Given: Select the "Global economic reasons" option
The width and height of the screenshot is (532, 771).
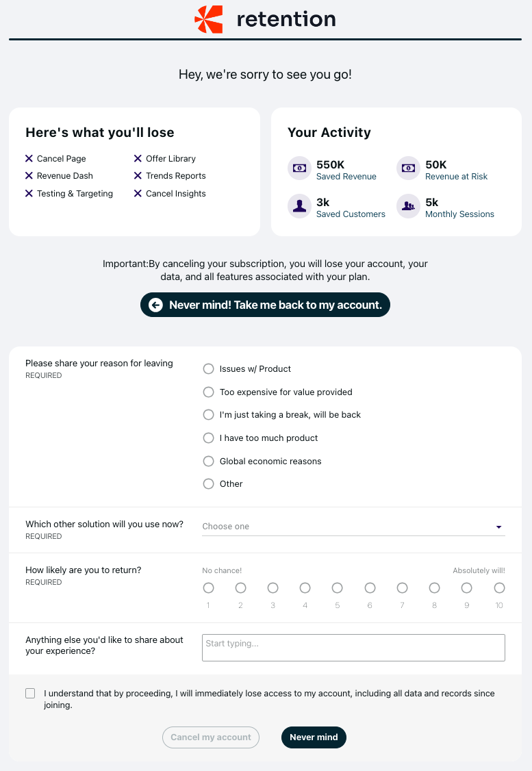Looking at the screenshot, I should point(209,462).
